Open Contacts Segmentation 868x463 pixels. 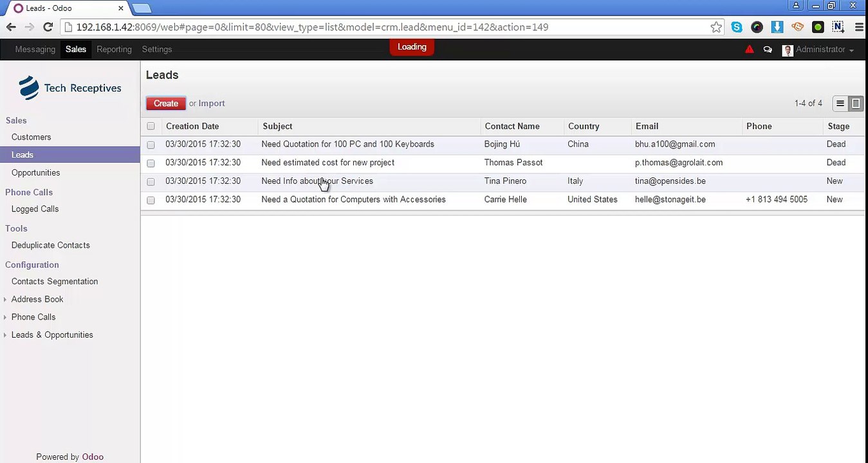pyautogui.click(x=55, y=282)
